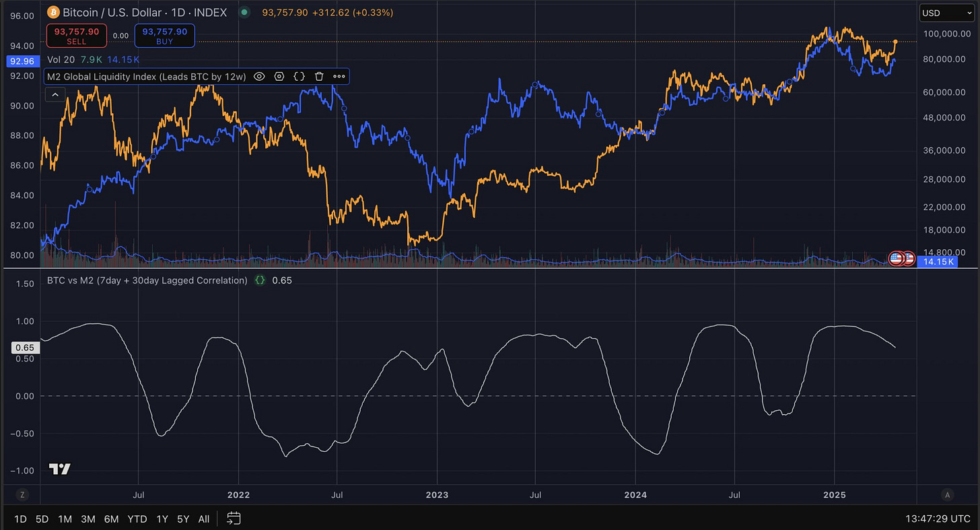Open M2 Global Liquidity Index settings
The height and width of the screenshot is (530, 980).
tap(279, 77)
